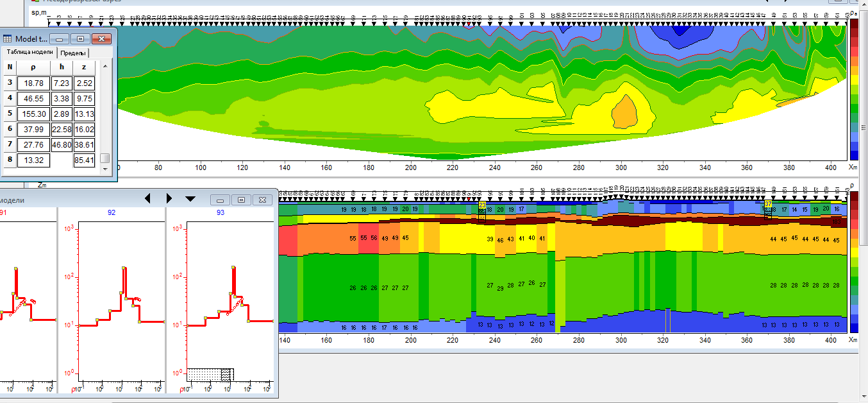The image size is (868, 403).
Task: Click dark blue swatch at bottom of model section scale
Action: tap(854, 328)
